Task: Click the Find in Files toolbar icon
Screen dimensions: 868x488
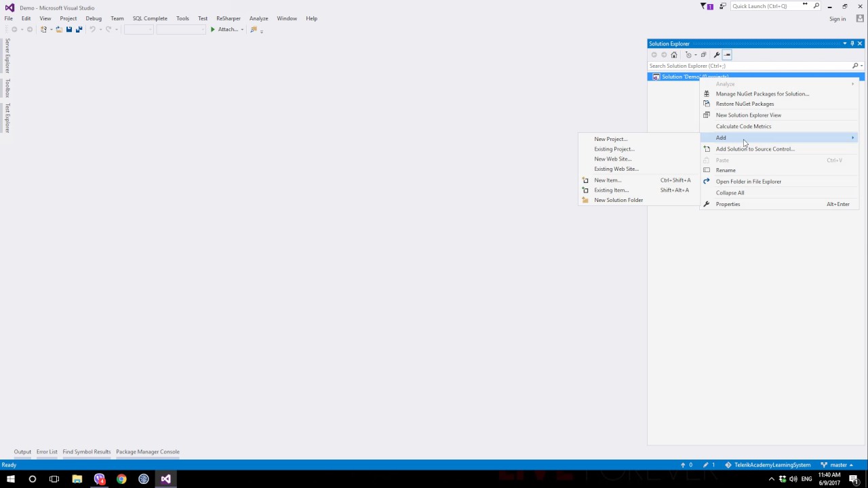Action: [x=254, y=29]
